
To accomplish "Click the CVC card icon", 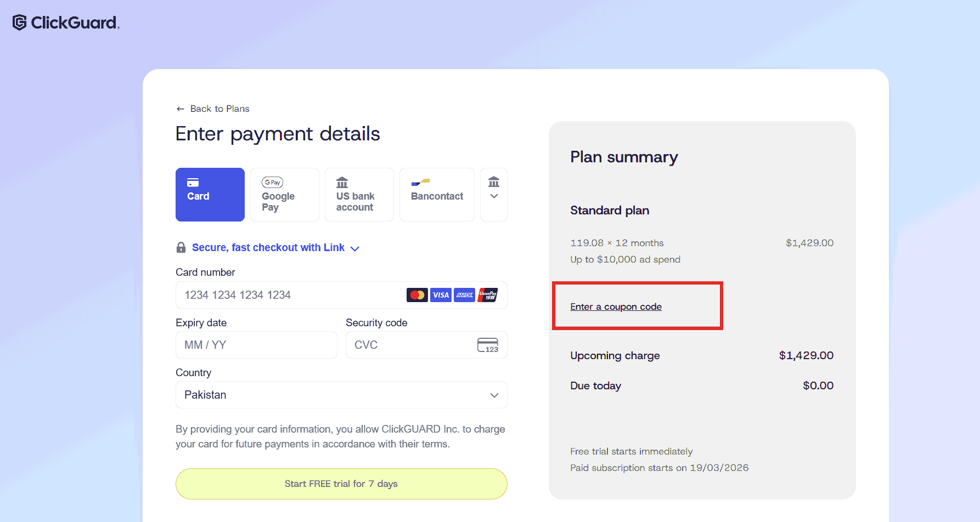I will pos(487,345).
